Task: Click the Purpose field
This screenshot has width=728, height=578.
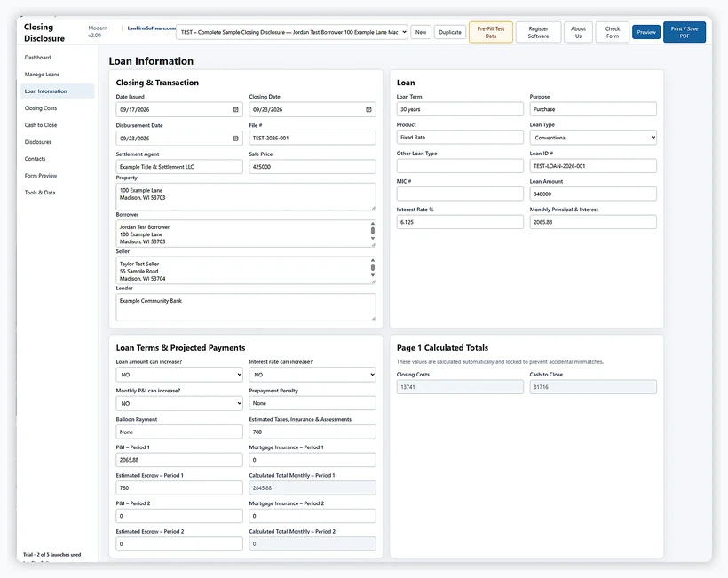Action: [x=593, y=109]
